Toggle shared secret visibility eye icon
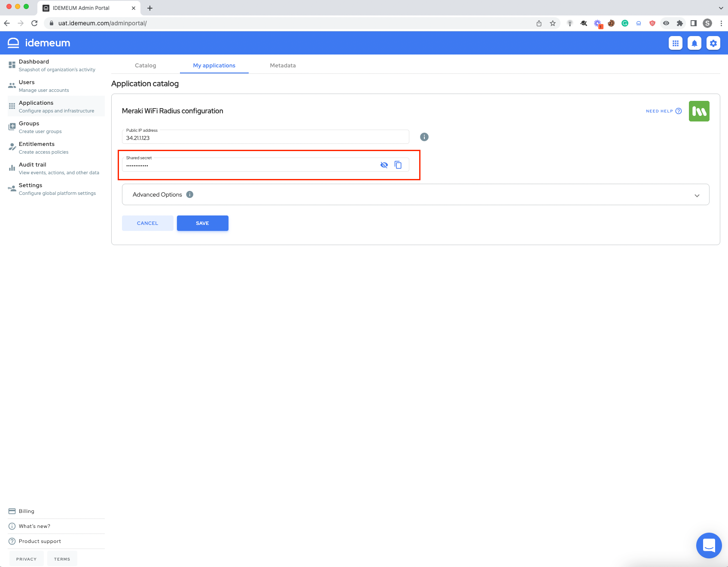The height and width of the screenshot is (567, 728). pos(384,165)
